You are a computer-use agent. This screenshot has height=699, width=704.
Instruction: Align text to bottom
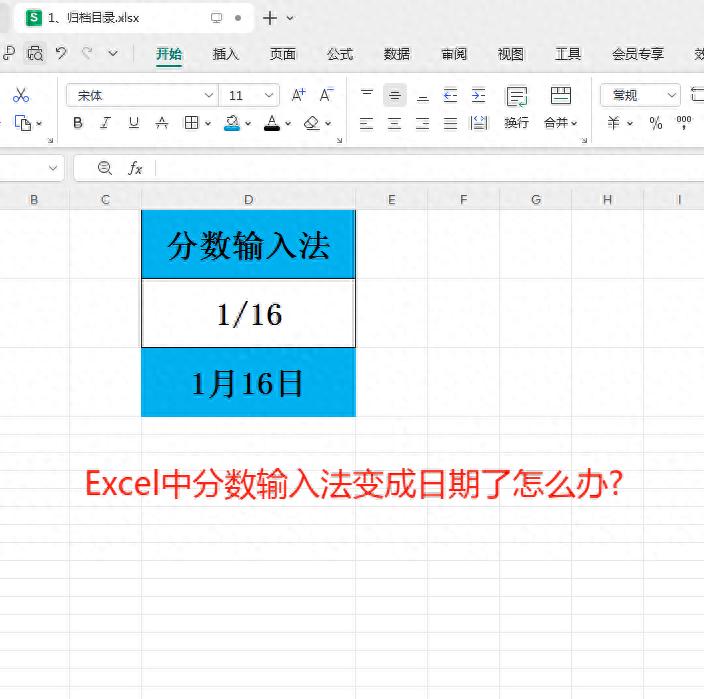tap(422, 96)
